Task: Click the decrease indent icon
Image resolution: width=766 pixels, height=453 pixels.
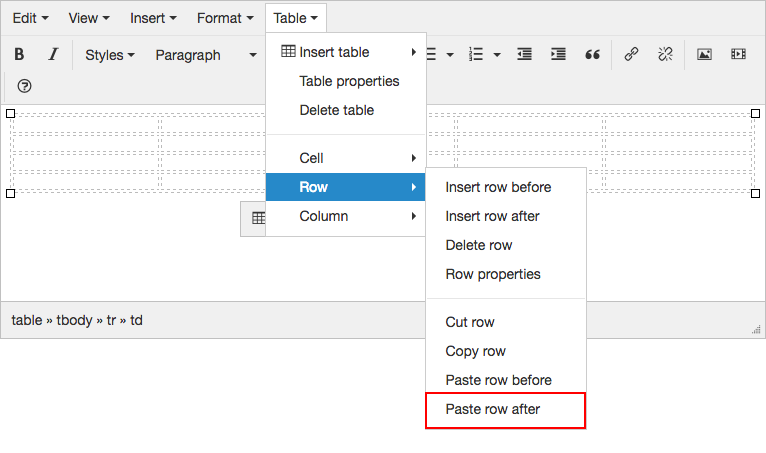Action: (x=524, y=55)
